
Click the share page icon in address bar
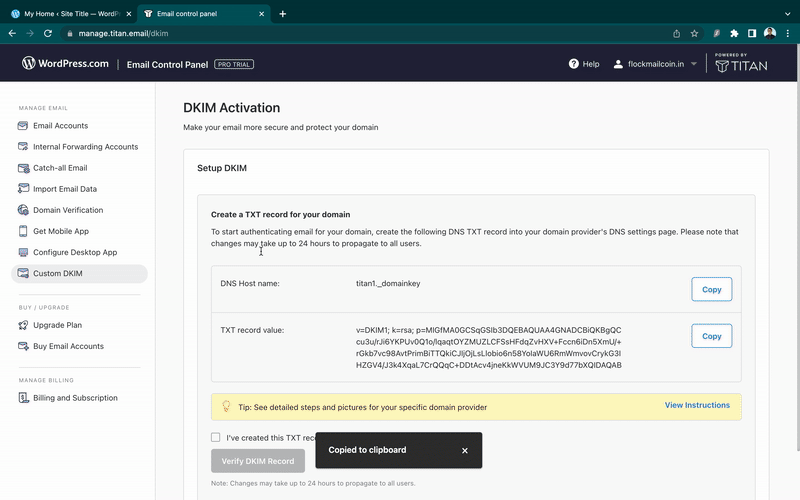tap(676, 33)
